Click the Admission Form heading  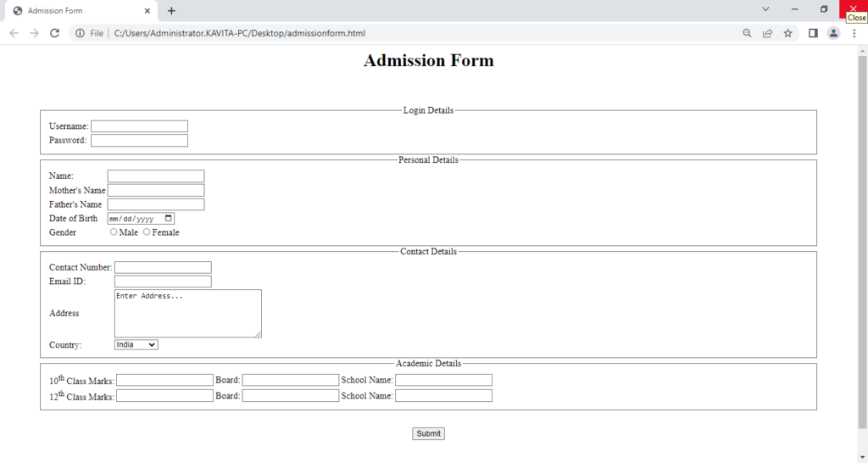tap(428, 60)
